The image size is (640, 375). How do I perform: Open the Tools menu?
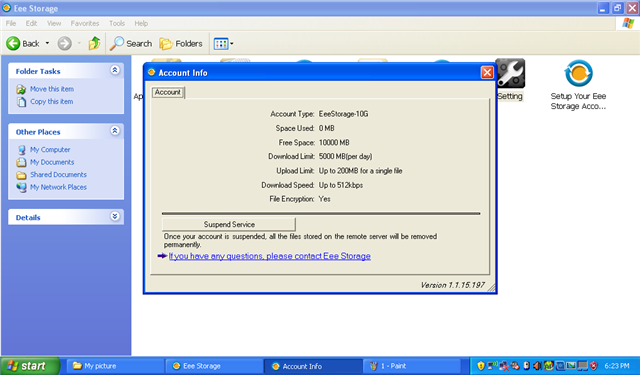tap(117, 23)
